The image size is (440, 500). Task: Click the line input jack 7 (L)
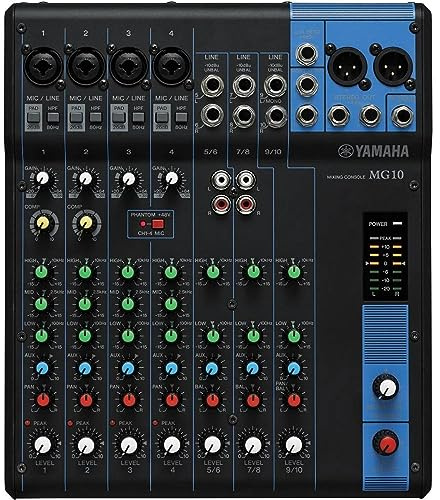point(244,85)
